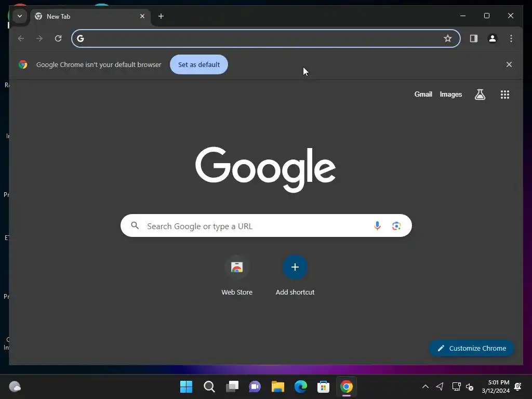The height and width of the screenshot is (399, 532).
Task: Open Task View on the taskbar
Action: (x=232, y=387)
